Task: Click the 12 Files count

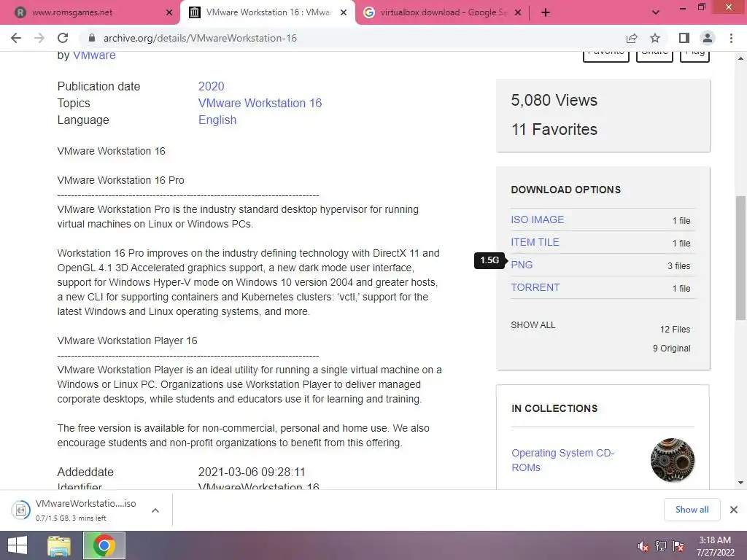Action: click(675, 330)
